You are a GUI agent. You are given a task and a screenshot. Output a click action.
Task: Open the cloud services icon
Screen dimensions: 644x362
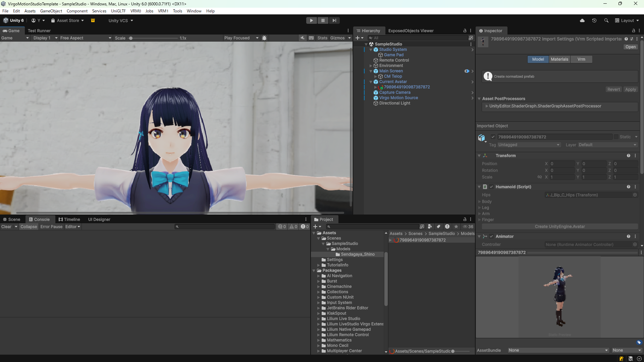(x=582, y=20)
